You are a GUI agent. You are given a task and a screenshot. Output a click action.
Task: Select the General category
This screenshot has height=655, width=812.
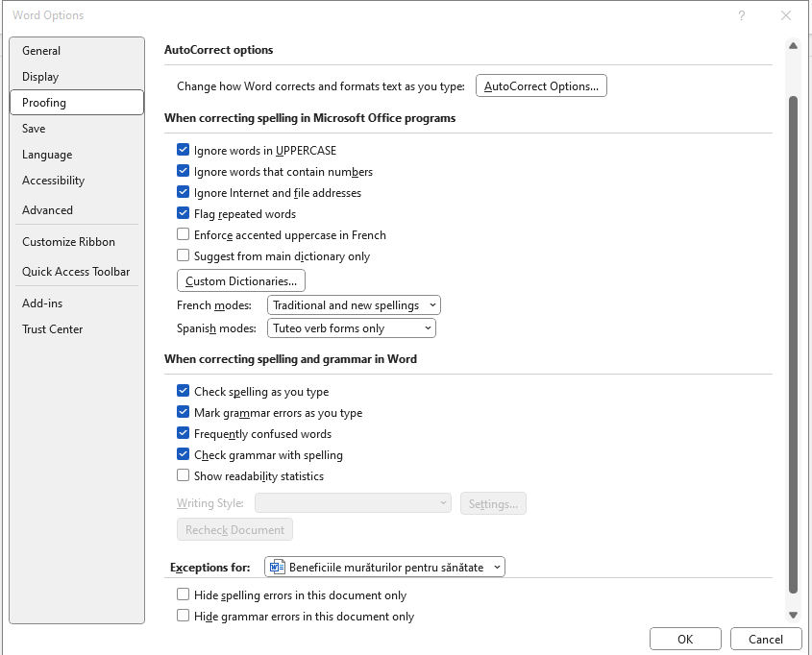pos(77,51)
